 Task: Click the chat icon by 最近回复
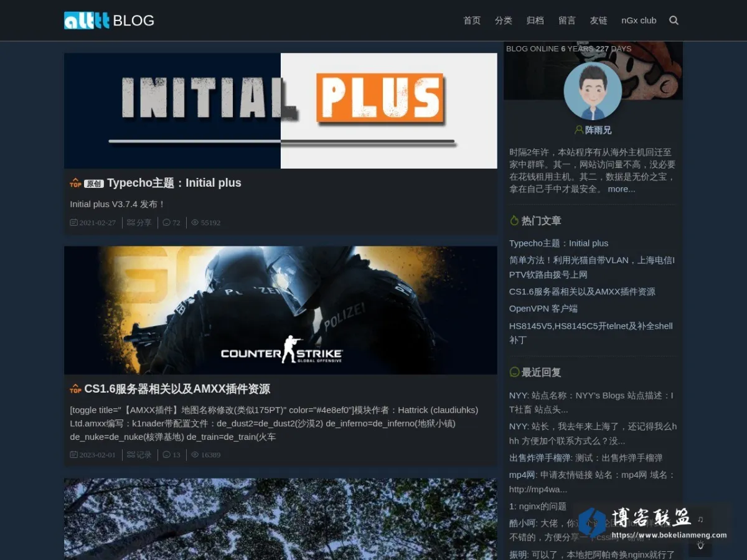pyautogui.click(x=514, y=372)
